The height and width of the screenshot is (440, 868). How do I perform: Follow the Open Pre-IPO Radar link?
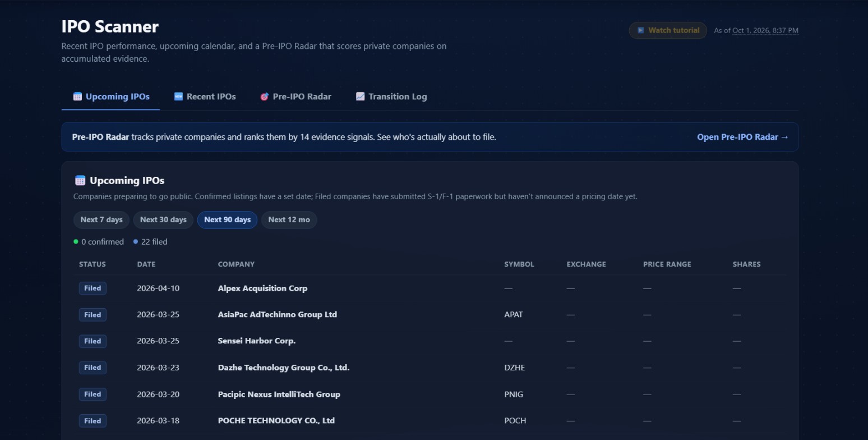click(743, 137)
